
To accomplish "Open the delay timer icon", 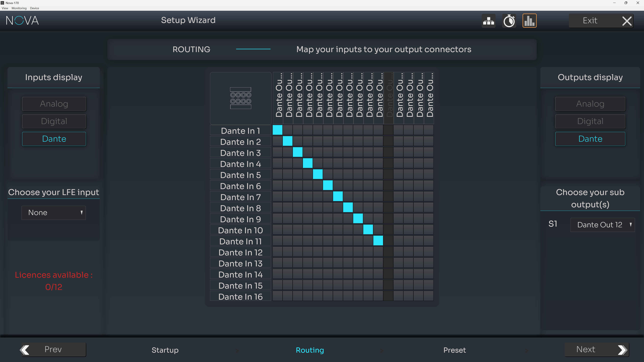I will (x=509, y=21).
